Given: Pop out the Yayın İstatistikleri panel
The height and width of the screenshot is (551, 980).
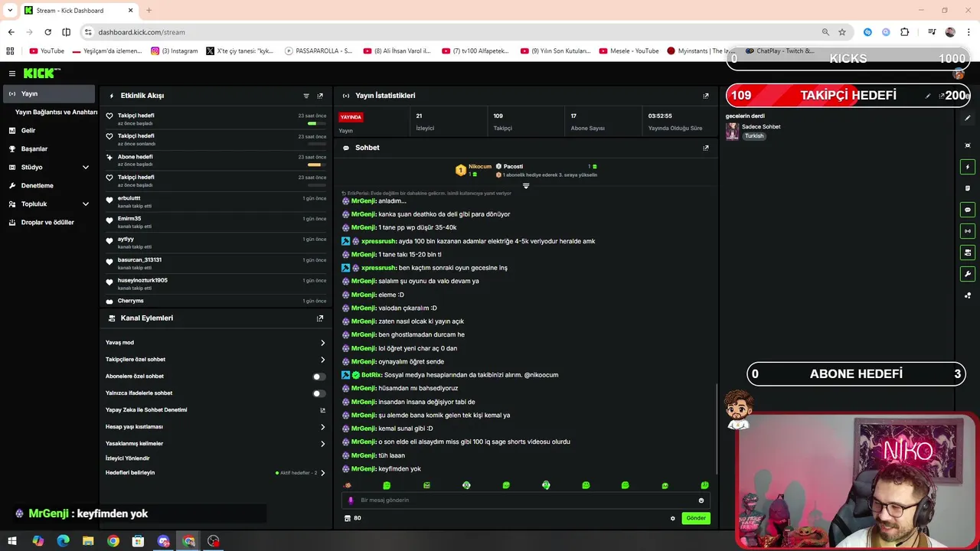Looking at the screenshot, I should tap(706, 96).
